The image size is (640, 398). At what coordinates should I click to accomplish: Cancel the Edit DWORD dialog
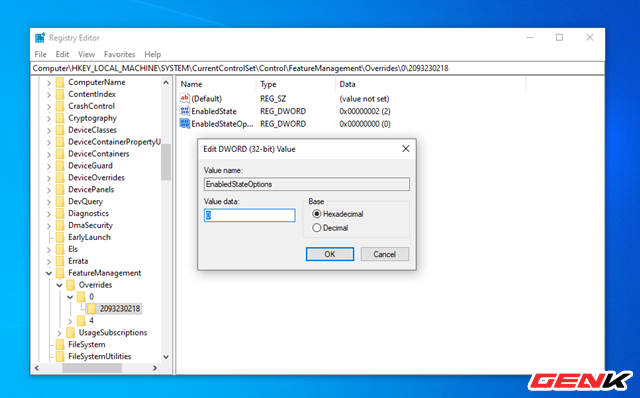pyautogui.click(x=384, y=254)
